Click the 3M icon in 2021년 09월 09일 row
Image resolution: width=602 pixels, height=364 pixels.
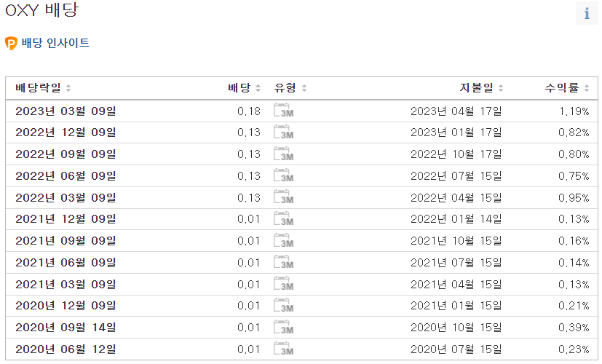click(283, 241)
